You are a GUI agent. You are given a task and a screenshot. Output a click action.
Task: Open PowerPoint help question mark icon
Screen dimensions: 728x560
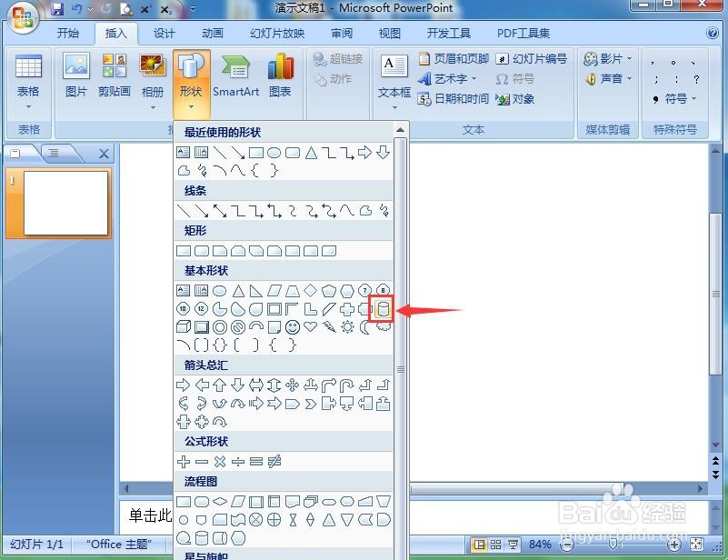(x=713, y=33)
